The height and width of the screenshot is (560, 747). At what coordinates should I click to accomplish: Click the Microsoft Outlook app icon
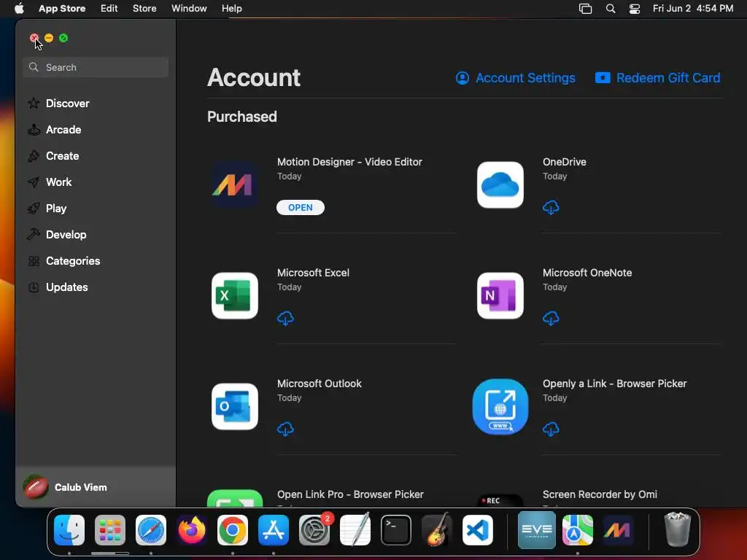(x=235, y=407)
